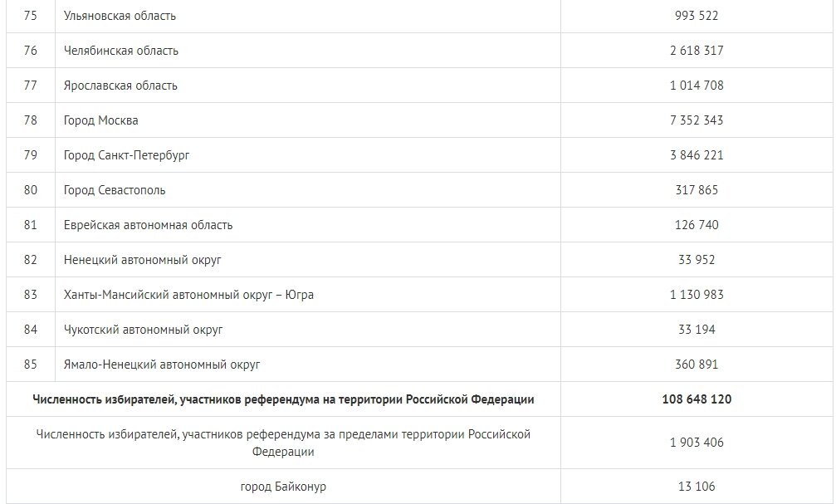This screenshot has height=504, width=836.
Task: Select Чукотский автономный округ cell
Action: click(143, 330)
